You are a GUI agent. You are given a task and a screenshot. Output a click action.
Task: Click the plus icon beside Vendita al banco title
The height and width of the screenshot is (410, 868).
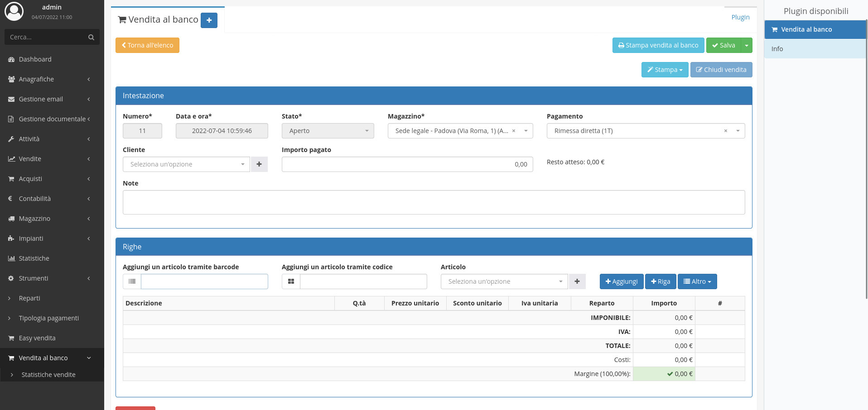pos(209,20)
